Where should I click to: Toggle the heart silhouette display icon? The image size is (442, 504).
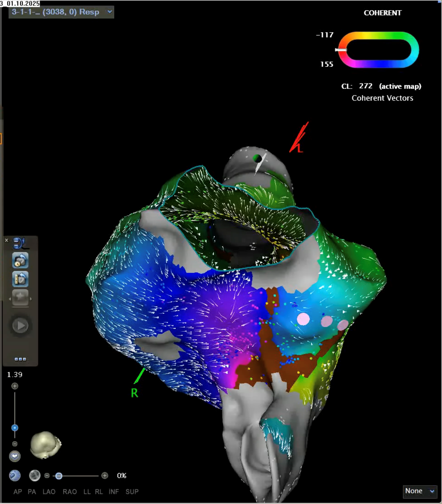click(x=15, y=456)
